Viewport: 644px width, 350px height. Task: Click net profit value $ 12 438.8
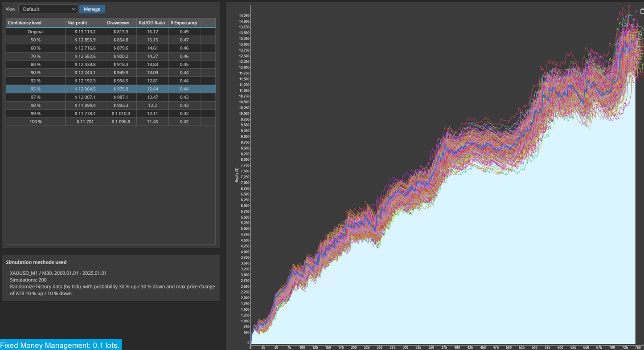coord(85,65)
